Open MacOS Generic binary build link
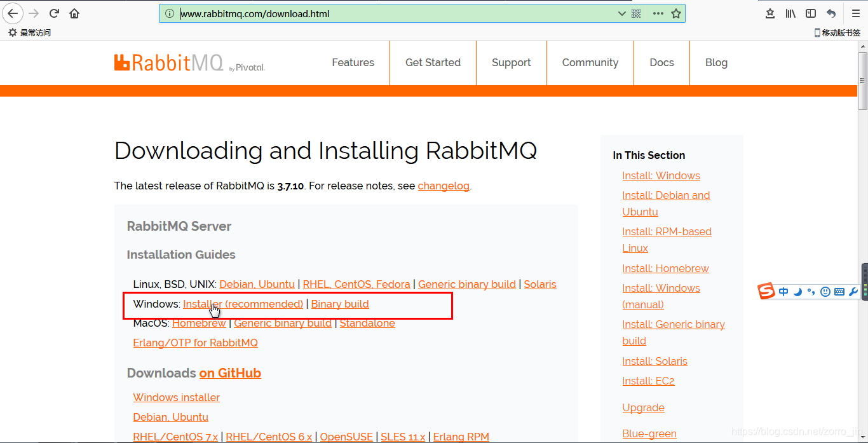Viewport: 868px width, 443px height. pos(283,323)
